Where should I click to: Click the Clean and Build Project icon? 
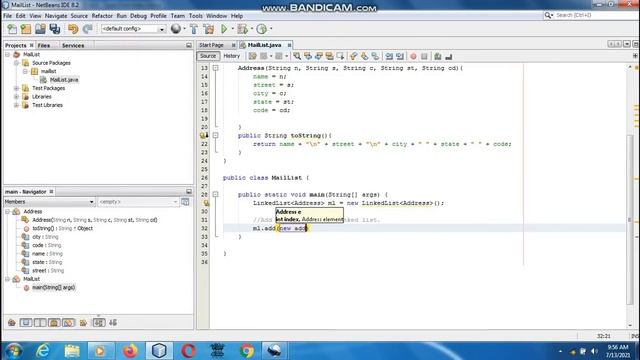[x=209, y=29]
